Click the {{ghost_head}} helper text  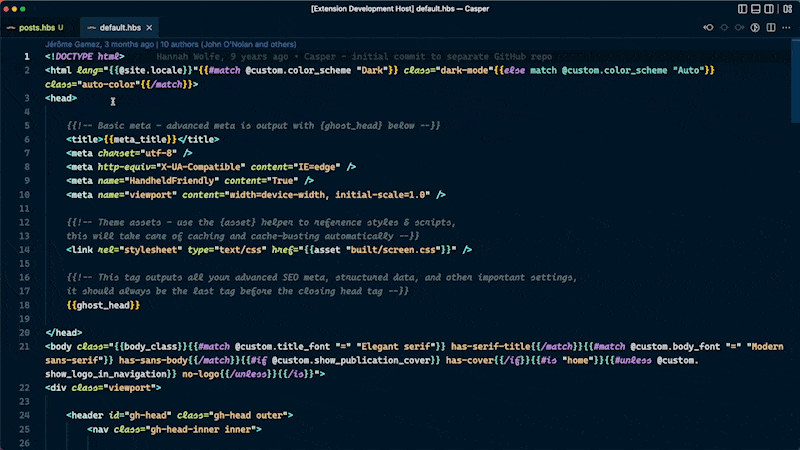tap(103, 305)
